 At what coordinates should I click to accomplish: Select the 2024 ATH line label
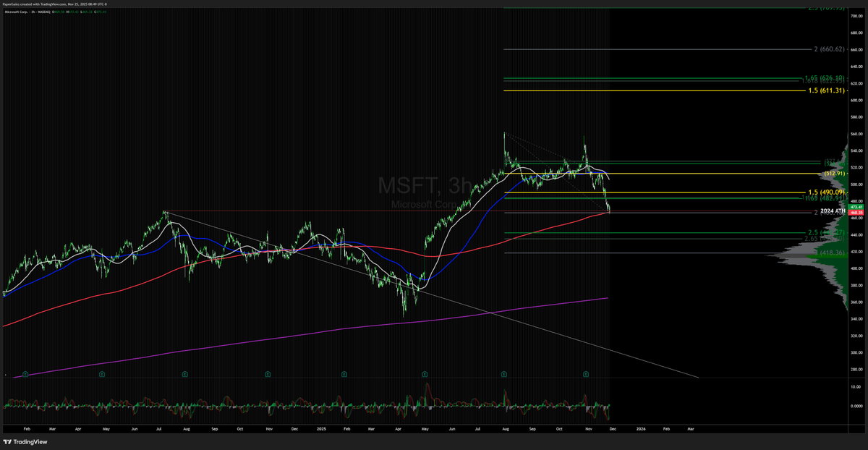(x=833, y=211)
